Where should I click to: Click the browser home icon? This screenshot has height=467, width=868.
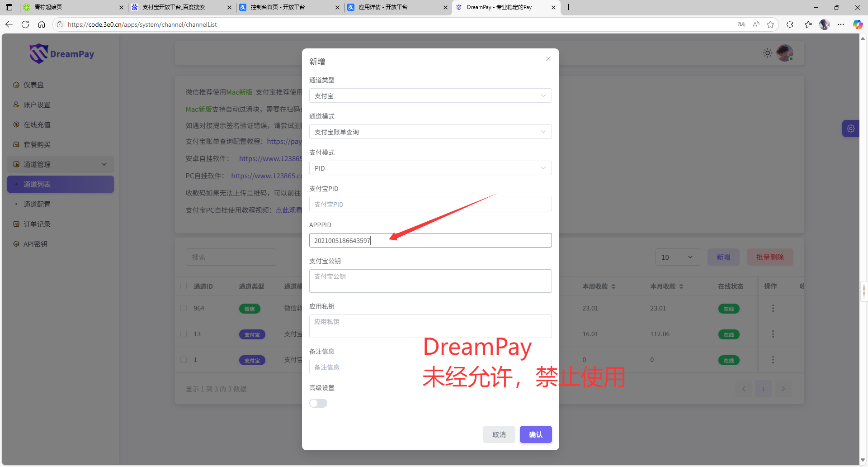click(42, 24)
